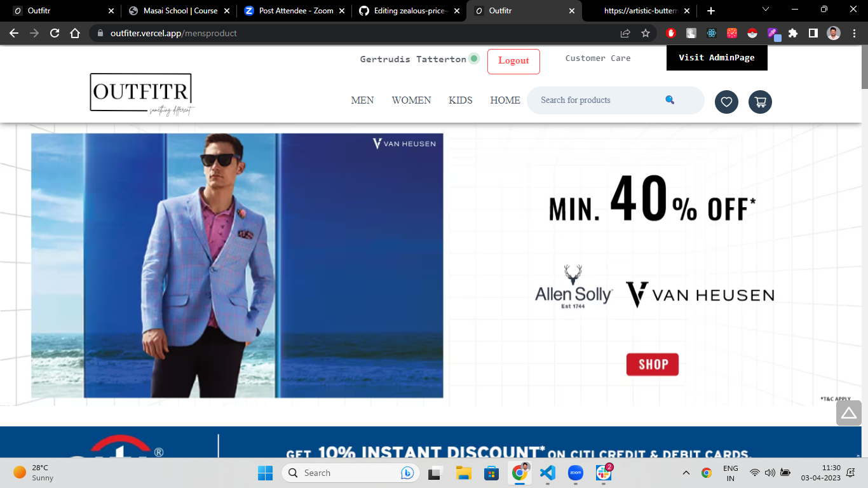The image size is (868, 488).
Task: Open the Extensions puzzle icon
Action: (x=793, y=33)
